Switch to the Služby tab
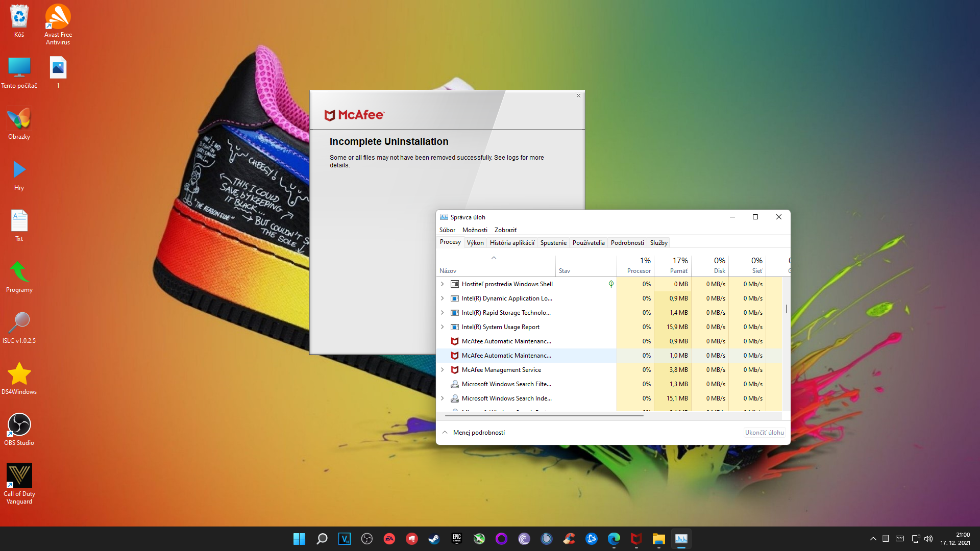 click(x=658, y=243)
